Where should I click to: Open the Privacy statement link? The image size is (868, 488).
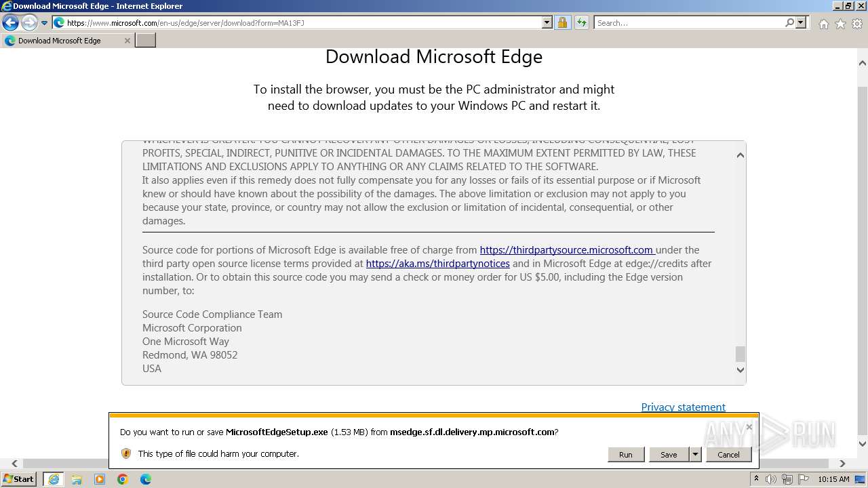coord(683,407)
